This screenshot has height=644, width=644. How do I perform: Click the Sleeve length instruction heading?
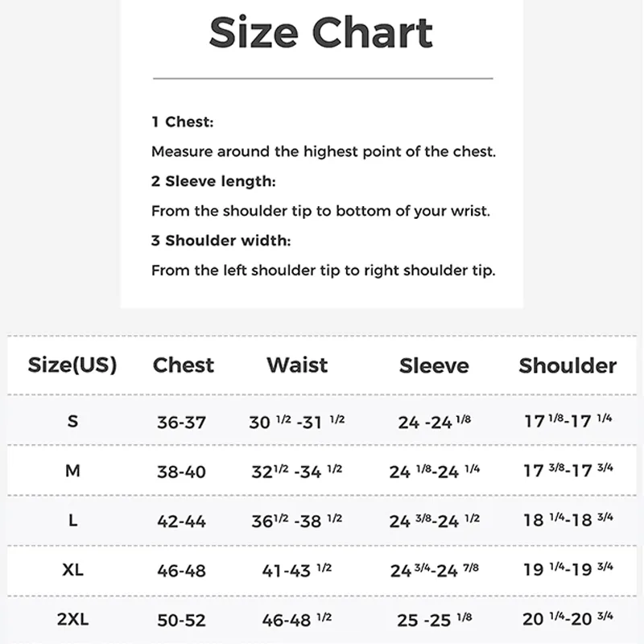[213, 181]
